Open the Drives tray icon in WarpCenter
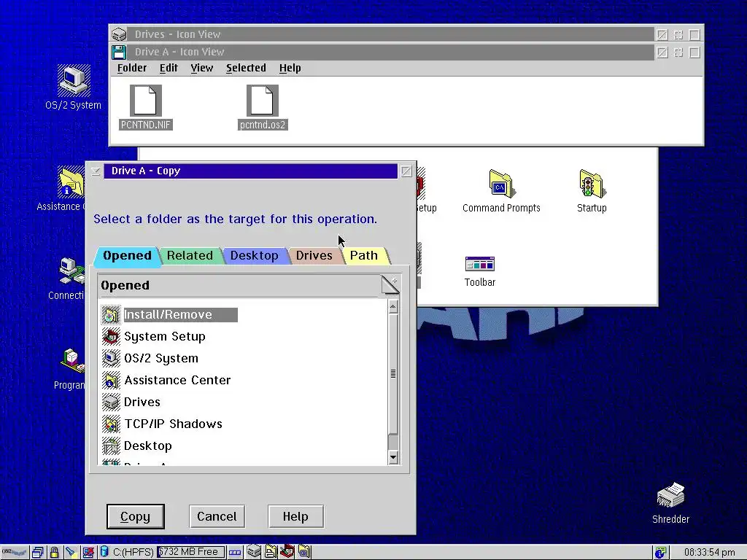This screenshot has width=747, height=560. coord(254,552)
